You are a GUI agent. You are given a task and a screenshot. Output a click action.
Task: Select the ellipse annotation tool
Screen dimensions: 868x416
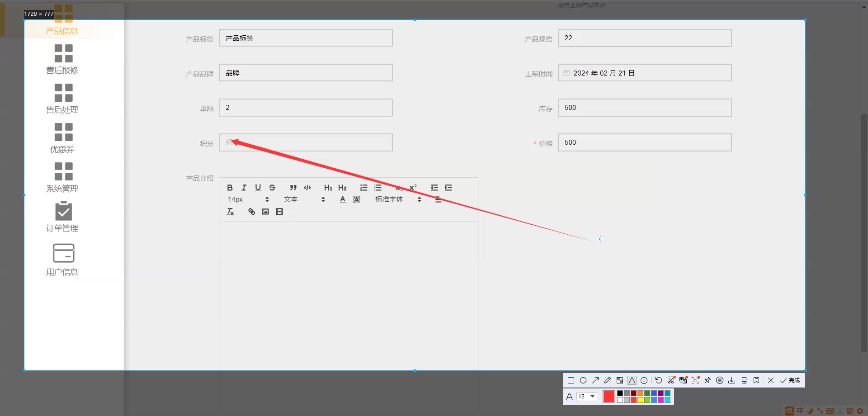coord(583,380)
